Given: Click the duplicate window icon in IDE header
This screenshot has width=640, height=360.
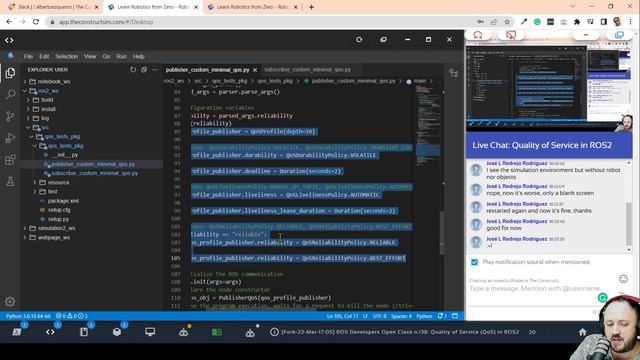Looking at the screenshot, I should tap(383, 40).
